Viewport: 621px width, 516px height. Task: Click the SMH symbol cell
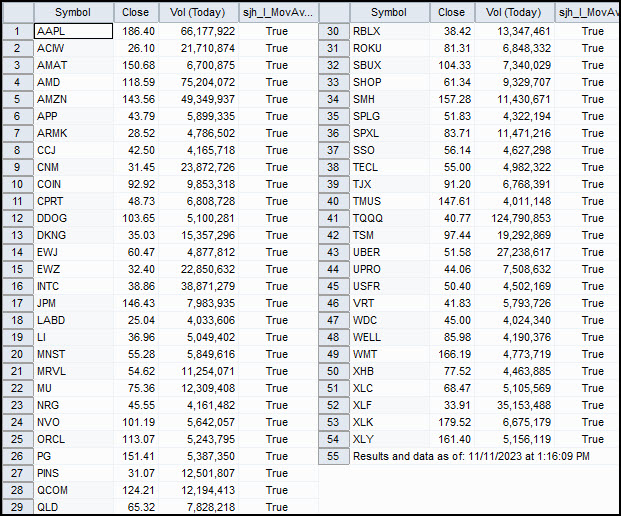(390, 99)
